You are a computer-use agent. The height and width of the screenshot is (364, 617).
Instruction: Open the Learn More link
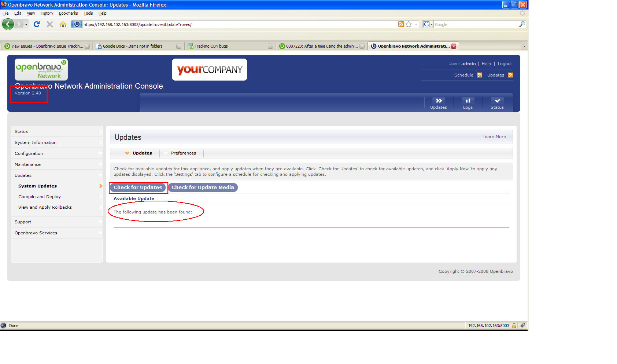494,137
